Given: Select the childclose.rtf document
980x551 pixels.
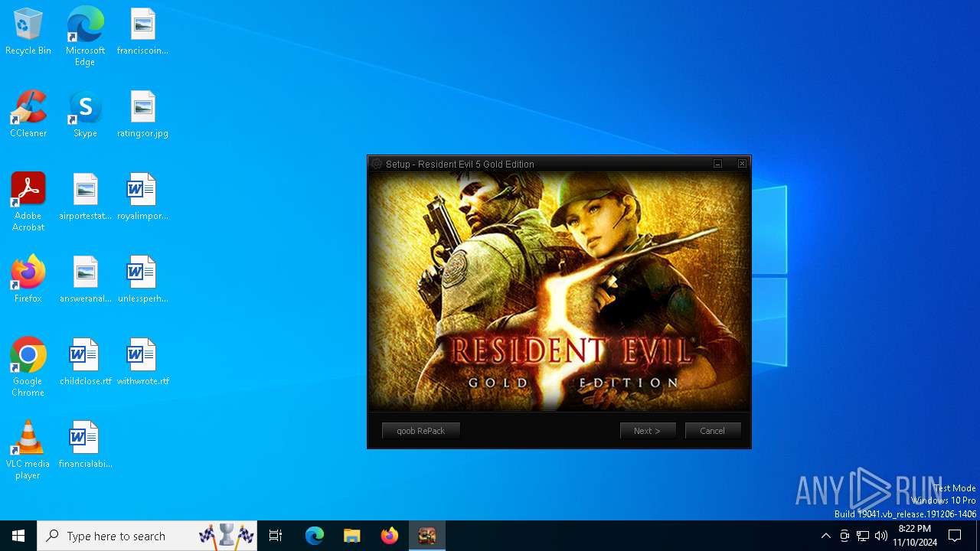Looking at the screenshot, I should point(85,363).
